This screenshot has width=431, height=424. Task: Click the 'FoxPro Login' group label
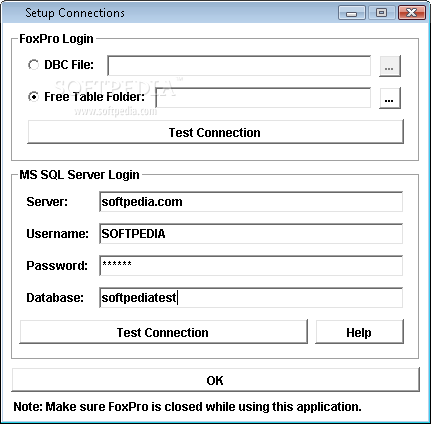(x=56, y=39)
